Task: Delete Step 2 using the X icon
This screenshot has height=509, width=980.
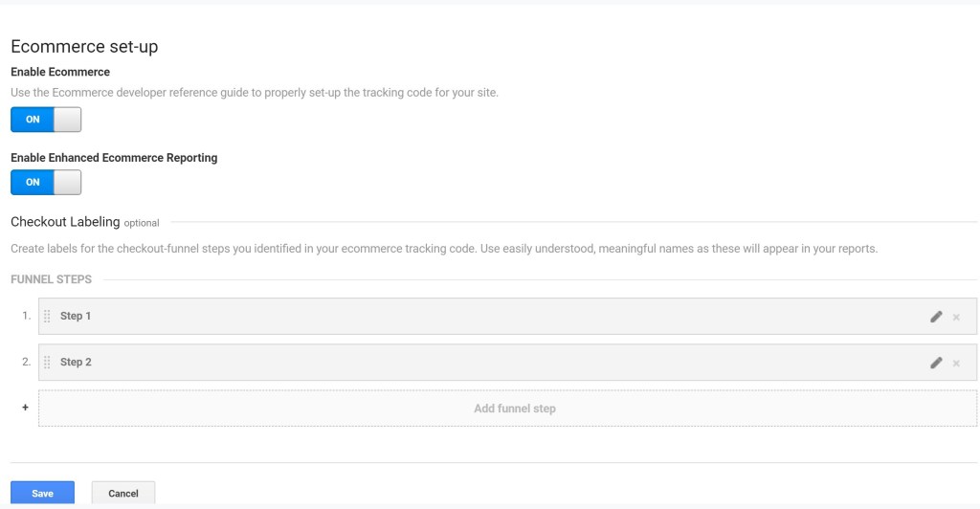Action: click(956, 363)
